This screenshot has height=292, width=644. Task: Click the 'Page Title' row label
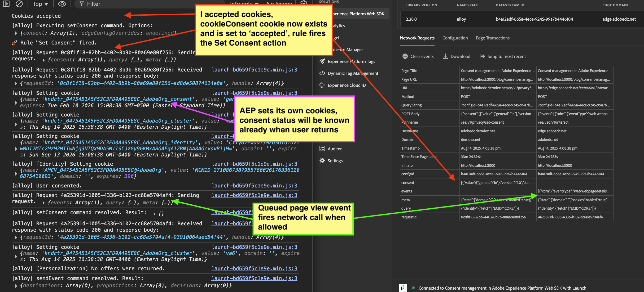(x=409, y=71)
